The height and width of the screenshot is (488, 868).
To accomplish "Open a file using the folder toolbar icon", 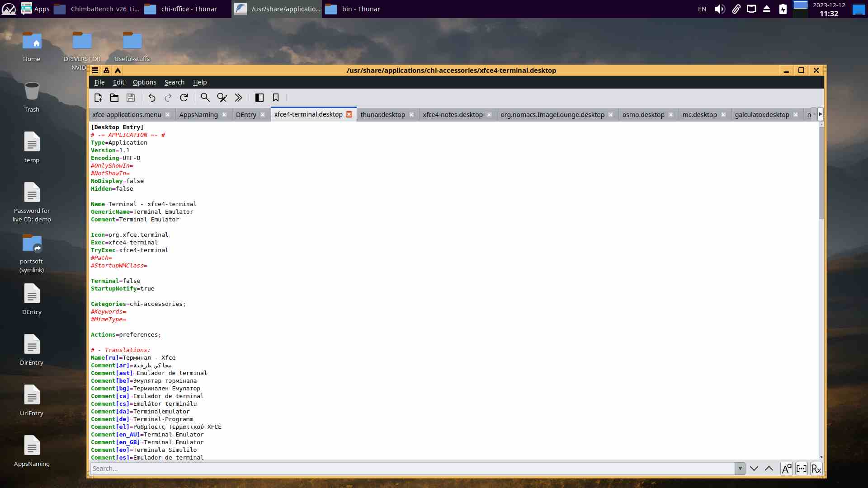I will (114, 98).
